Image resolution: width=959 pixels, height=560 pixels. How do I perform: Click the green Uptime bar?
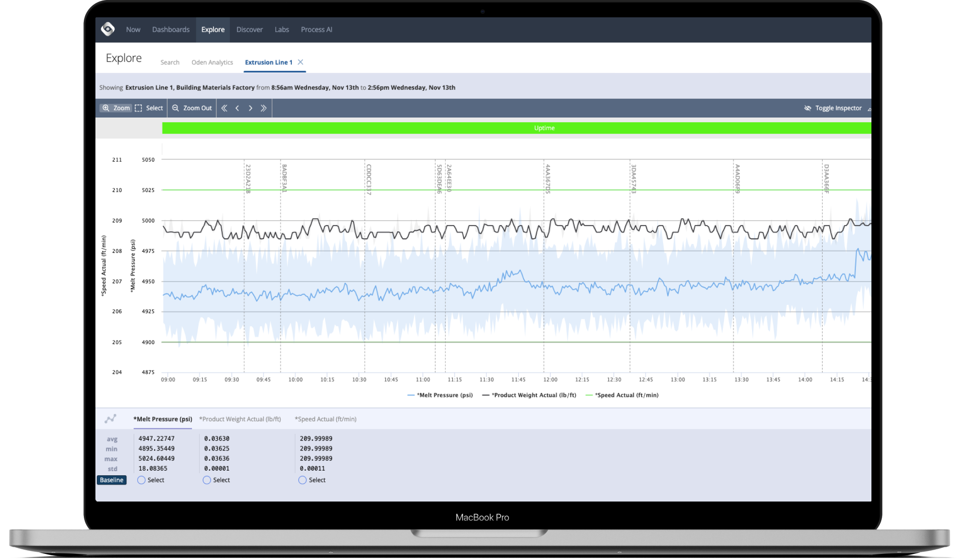[x=543, y=127]
